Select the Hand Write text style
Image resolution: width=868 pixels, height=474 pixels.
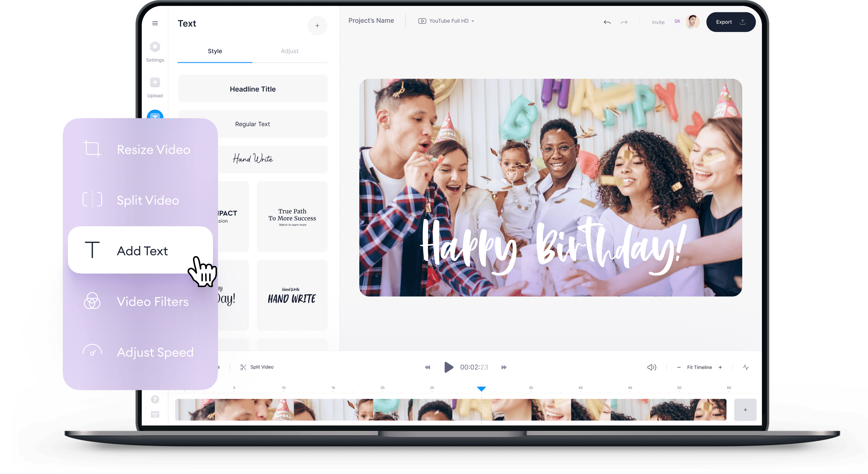(x=252, y=158)
